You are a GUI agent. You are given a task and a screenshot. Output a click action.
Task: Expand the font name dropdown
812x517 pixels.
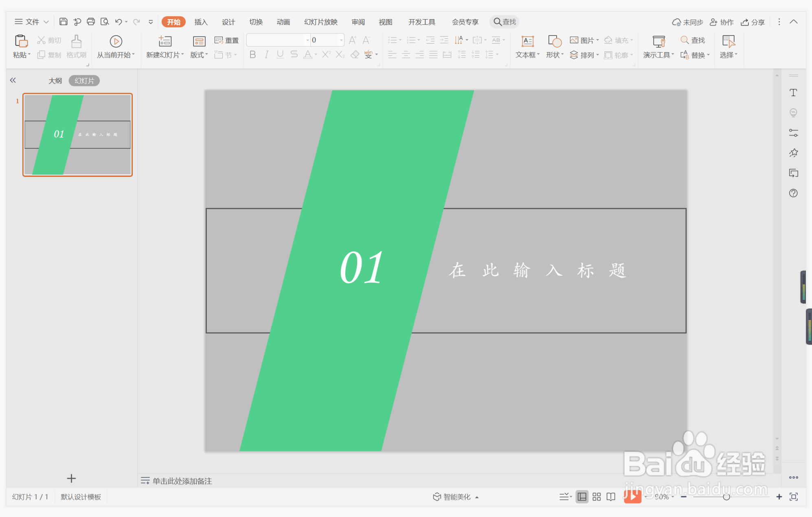(x=307, y=40)
